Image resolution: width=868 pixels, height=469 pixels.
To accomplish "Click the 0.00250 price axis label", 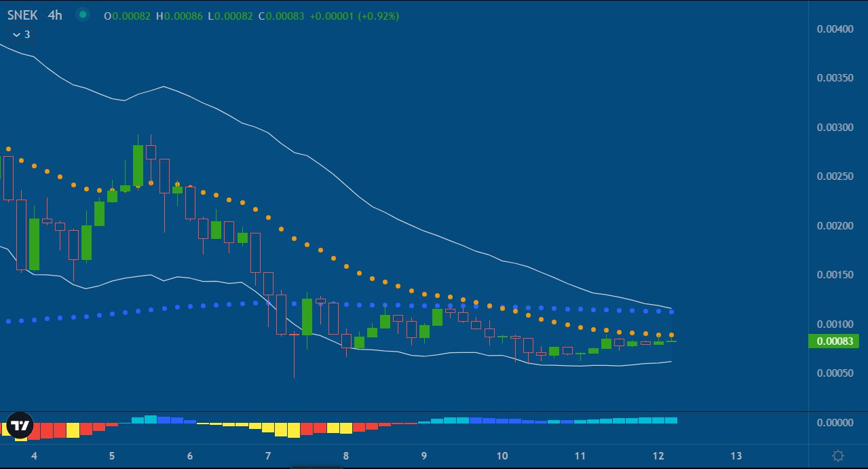I will click(834, 176).
